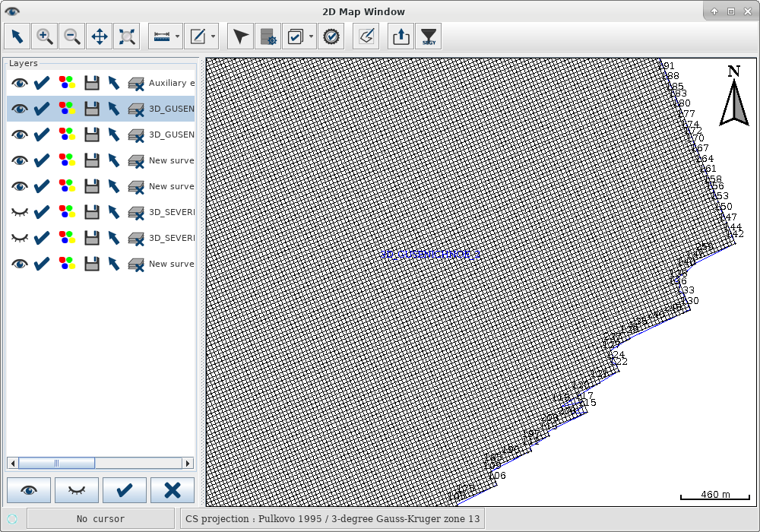Select the Auxiliary layer name
Viewport: 760px width, 532px height.
pyautogui.click(x=172, y=83)
